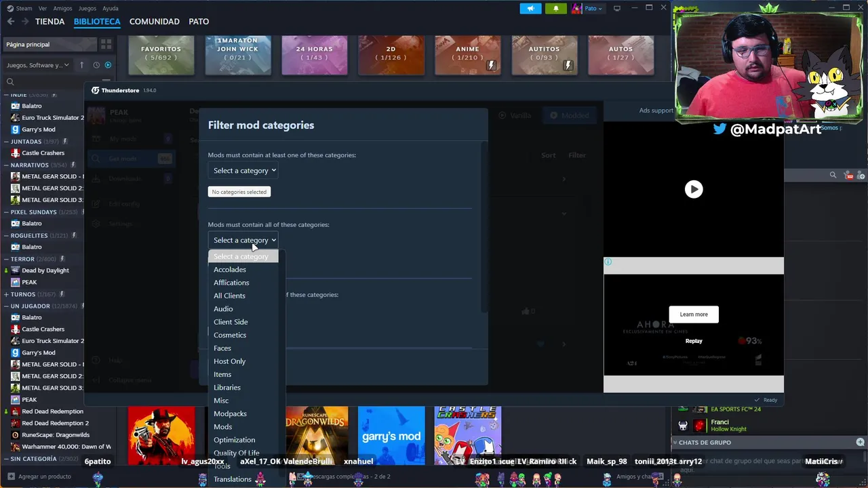Open the green notifications bell
Image resolution: width=868 pixels, height=488 pixels.
(x=556, y=8)
